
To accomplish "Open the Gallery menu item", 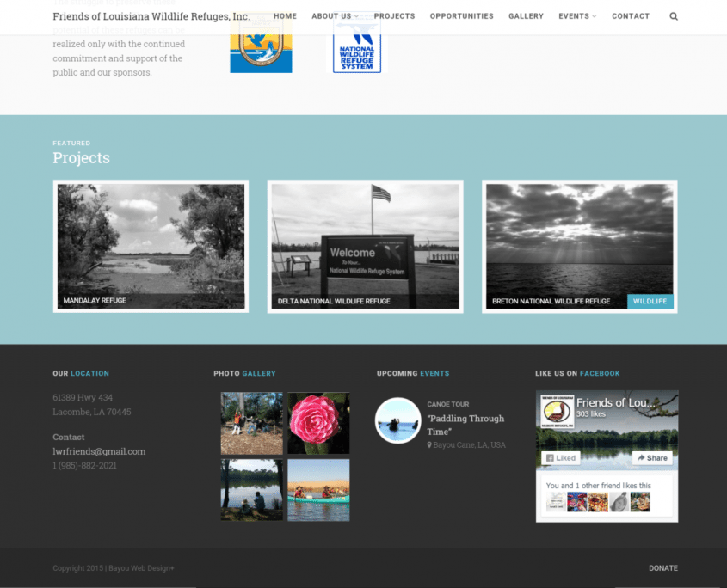I will click(526, 16).
